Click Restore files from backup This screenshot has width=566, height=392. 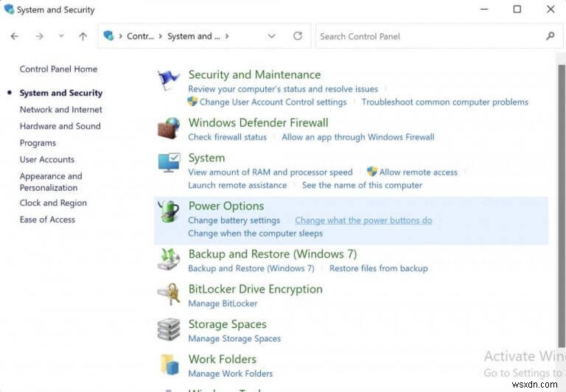point(378,268)
